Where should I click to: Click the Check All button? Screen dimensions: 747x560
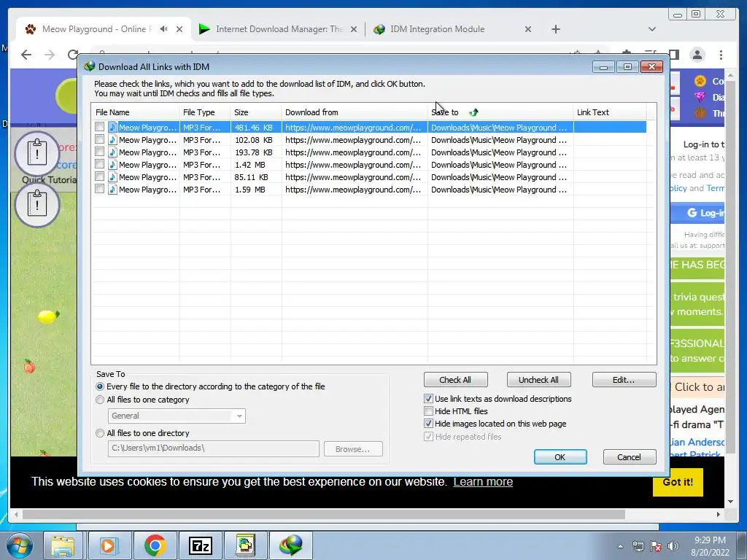coord(455,379)
